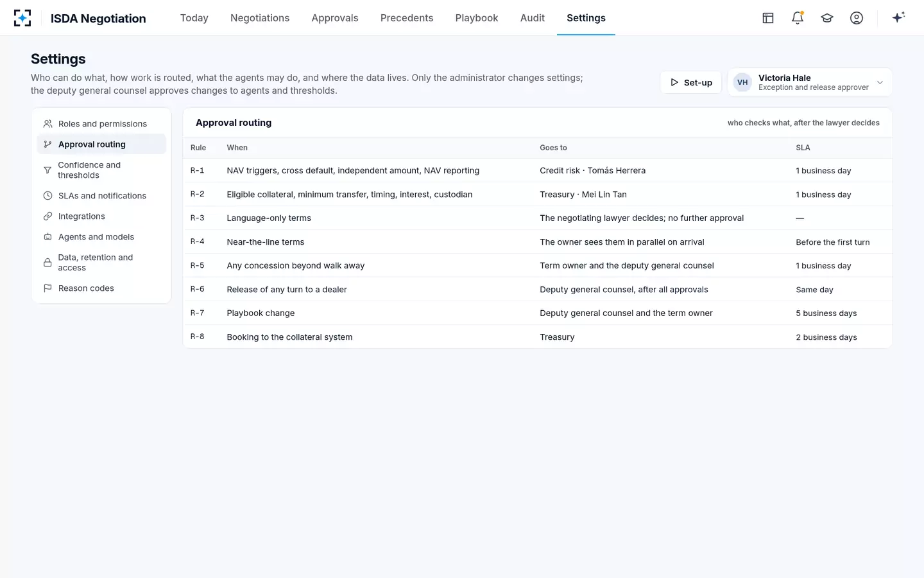Open the Integrations settings section
This screenshot has width=924, height=578.
point(101,216)
